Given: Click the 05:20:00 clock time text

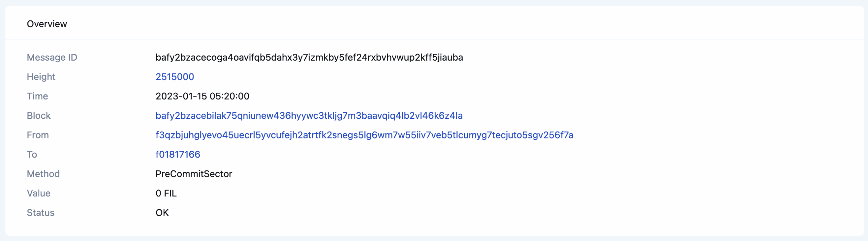Looking at the screenshot, I should (x=229, y=96).
